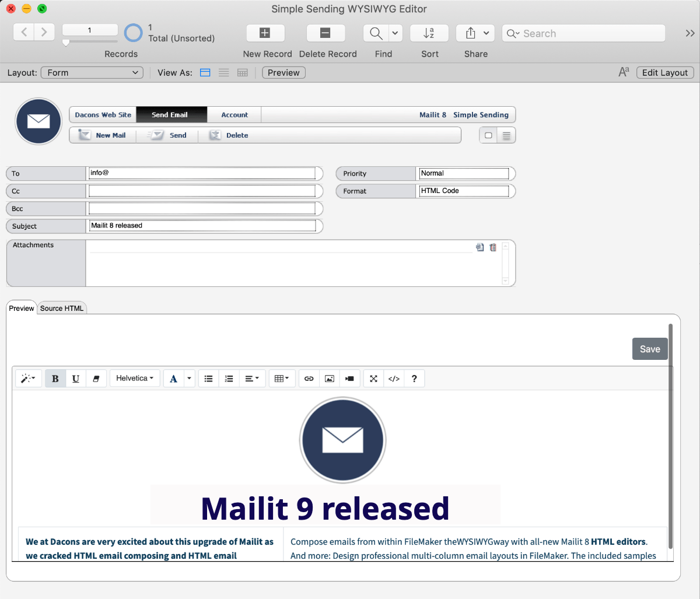Image resolution: width=700 pixels, height=599 pixels.
Task: Open the Priority Normal dropdown
Action: (x=464, y=173)
